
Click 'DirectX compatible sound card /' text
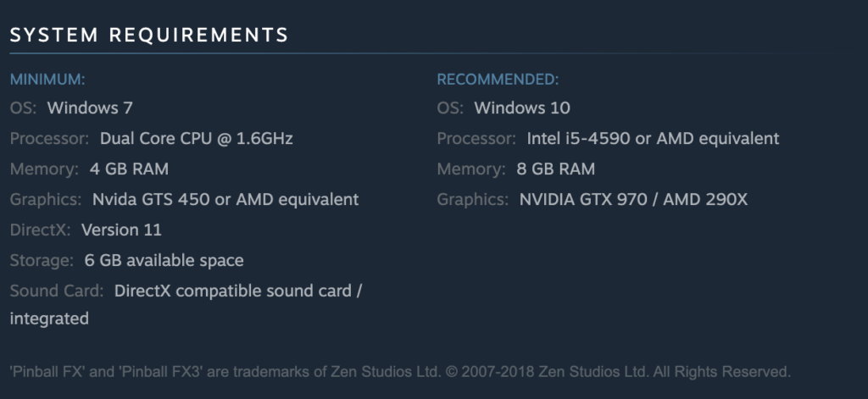click(x=238, y=291)
